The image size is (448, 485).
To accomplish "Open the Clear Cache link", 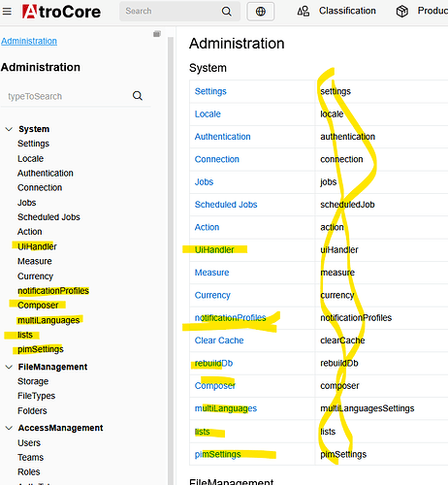I will tap(219, 340).
